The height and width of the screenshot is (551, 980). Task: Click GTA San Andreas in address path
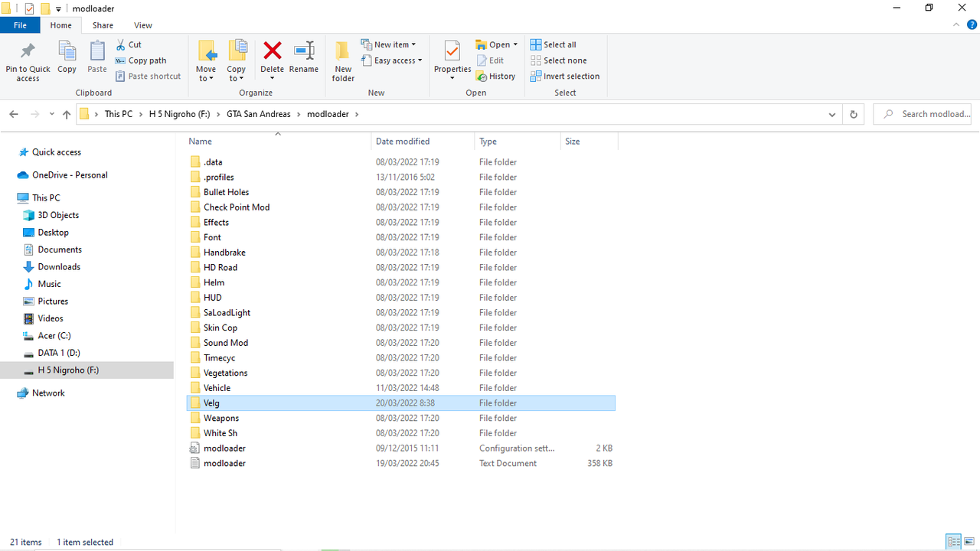(x=259, y=114)
